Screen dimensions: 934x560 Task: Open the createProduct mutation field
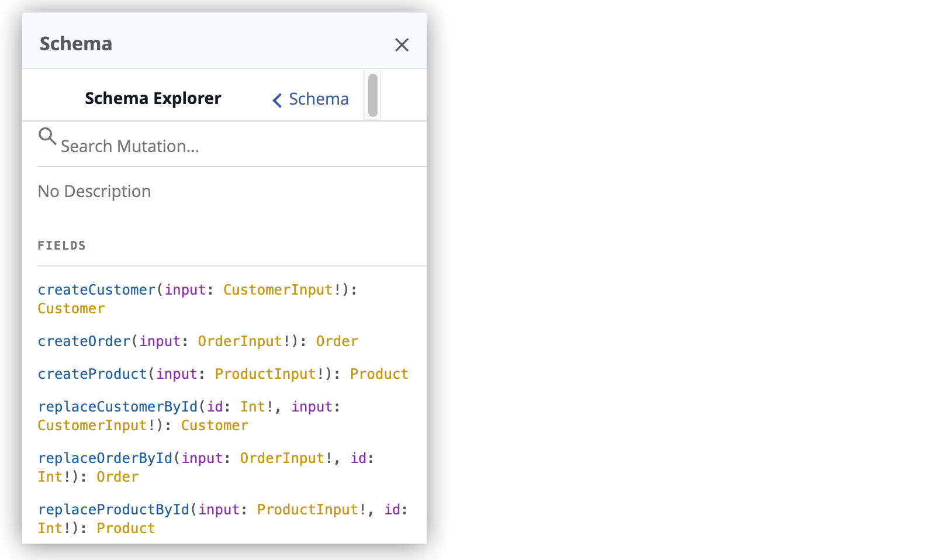(x=92, y=374)
